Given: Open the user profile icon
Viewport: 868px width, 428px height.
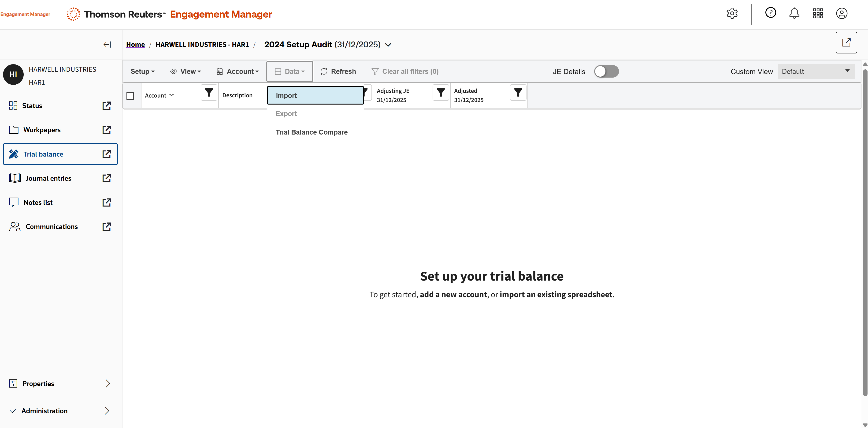Looking at the screenshot, I should (841, 14).
